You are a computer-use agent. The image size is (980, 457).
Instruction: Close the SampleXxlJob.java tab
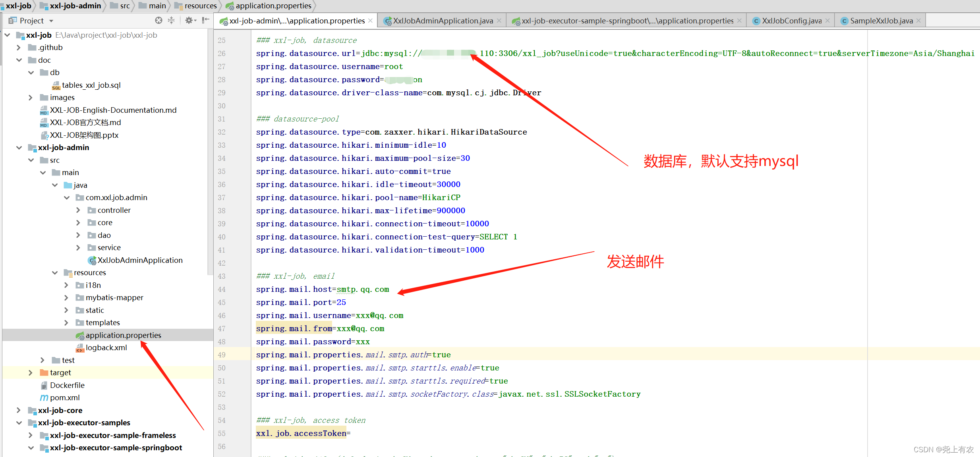(x=918, y=21)
